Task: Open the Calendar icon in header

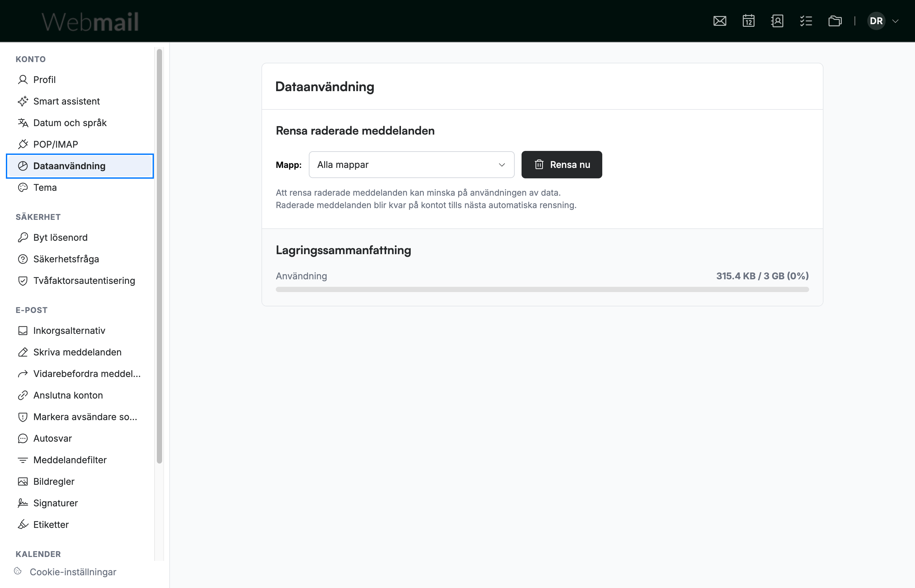Action: coord(748,21)
